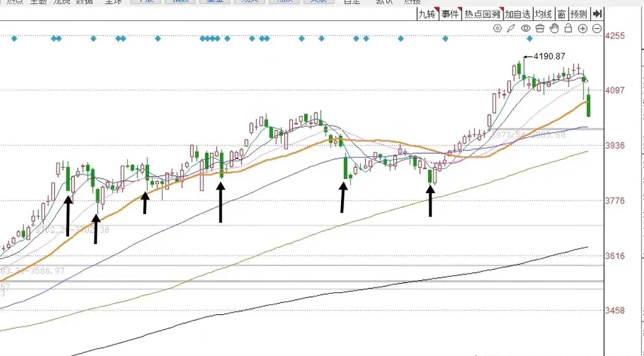This screenshot has width=644, height=356.
Task: Click the 3616 price axis label
Action: point(615,256)
